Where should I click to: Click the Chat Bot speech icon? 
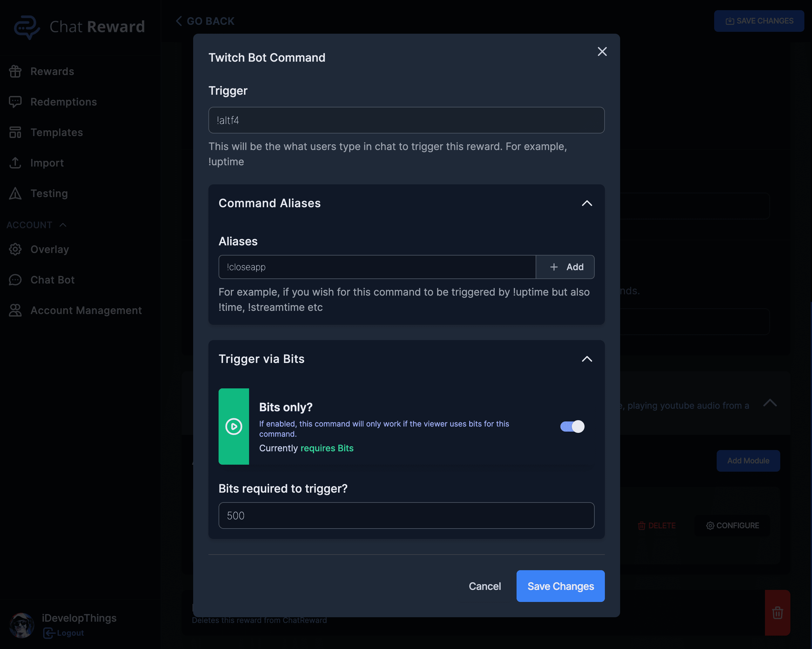coord(15,280)
